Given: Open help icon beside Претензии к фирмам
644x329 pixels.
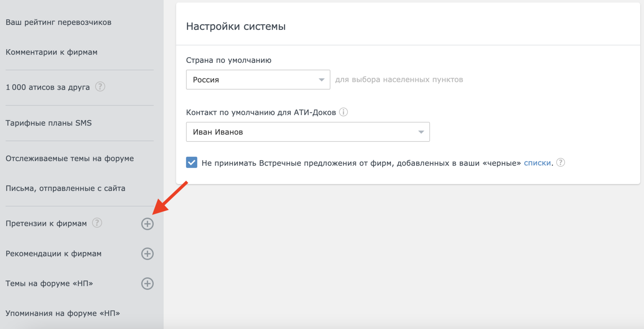Looking at the screenshot, I should (x=97, y=223).
